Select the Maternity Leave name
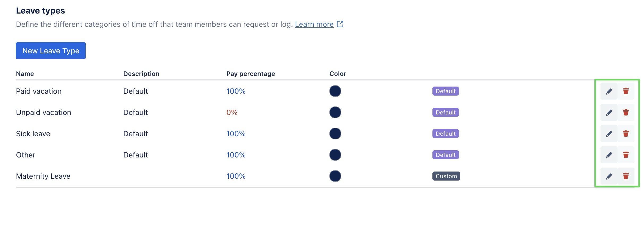Viewport: 644px width, 231px height. tap(43, 176)
